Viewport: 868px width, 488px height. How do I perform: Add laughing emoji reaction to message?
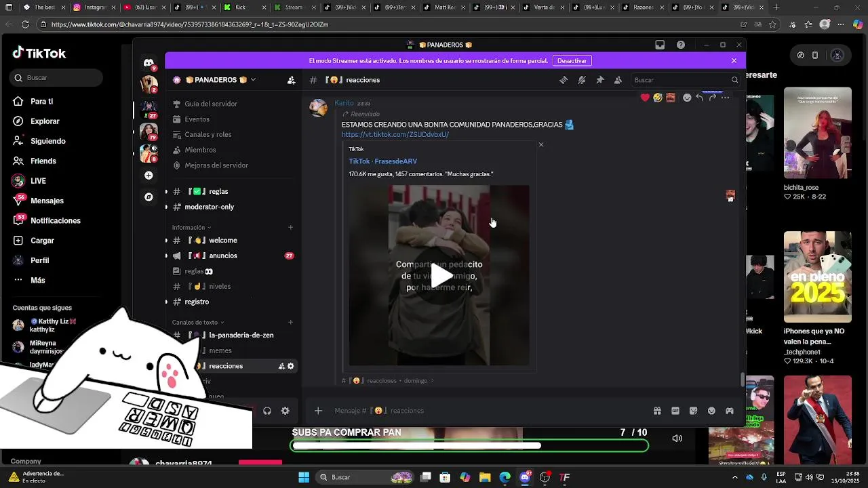click(658, 98)
